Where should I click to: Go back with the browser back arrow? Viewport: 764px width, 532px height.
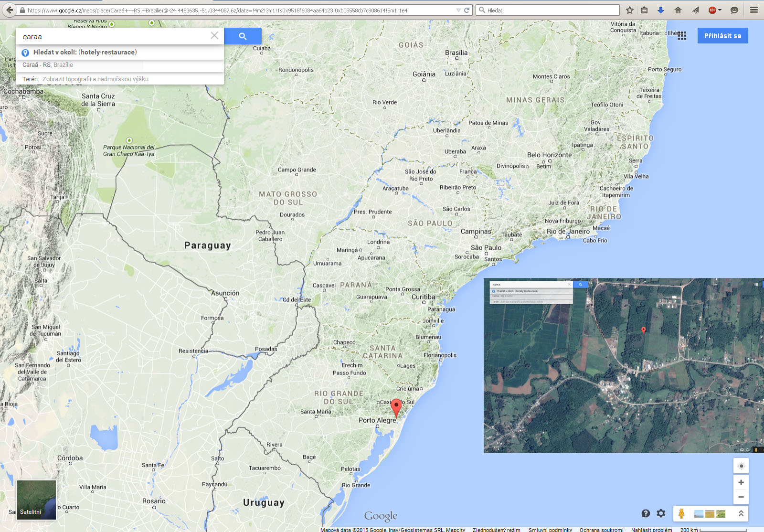pos(9,10)
